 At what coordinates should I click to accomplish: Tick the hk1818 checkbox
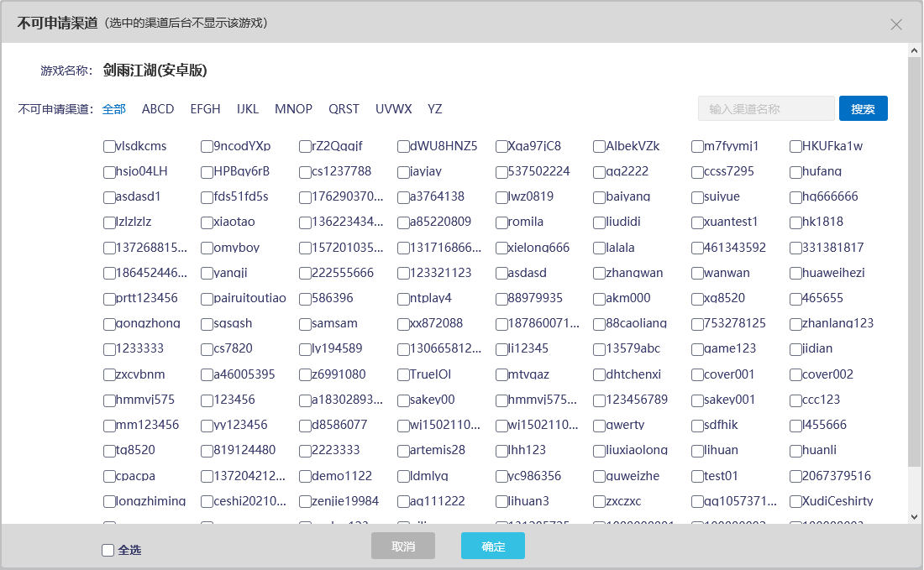795,222
